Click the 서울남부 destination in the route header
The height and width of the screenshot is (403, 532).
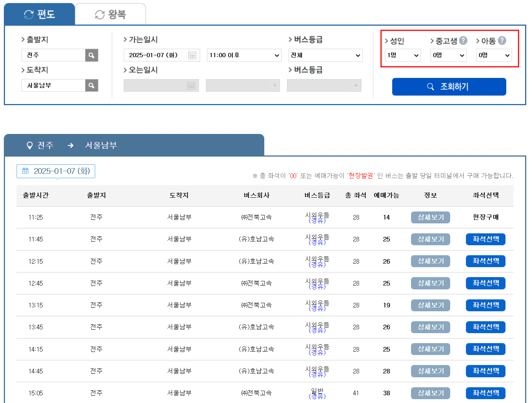tap(101, 145)
